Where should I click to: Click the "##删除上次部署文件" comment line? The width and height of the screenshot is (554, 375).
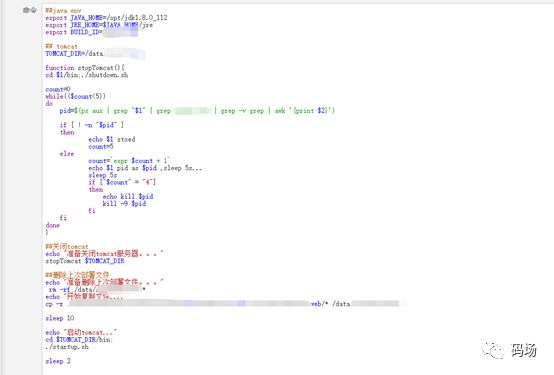(77, 275)
